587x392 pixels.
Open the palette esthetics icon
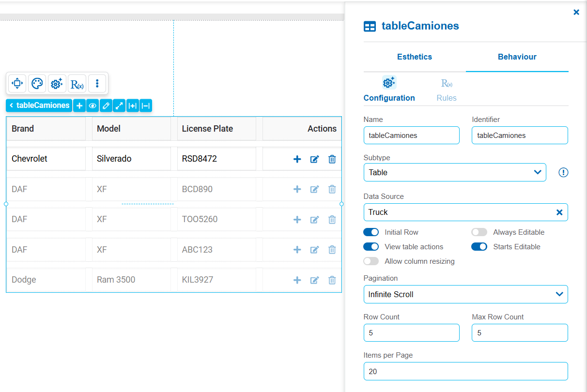click(37, 84)
